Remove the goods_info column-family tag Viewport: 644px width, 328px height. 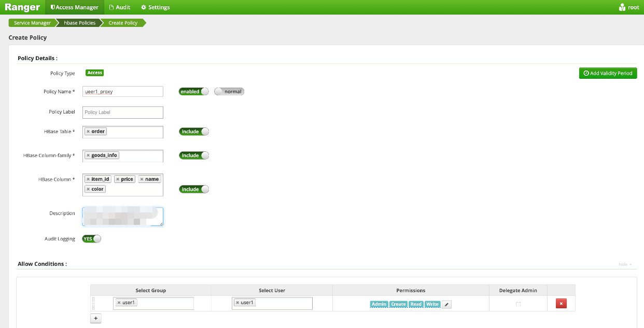(88, 155)
